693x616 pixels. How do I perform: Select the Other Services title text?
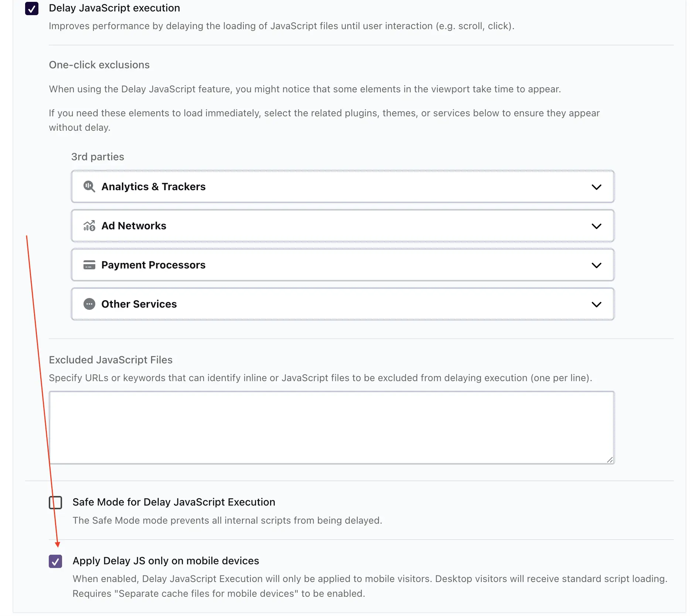tap(139, 304)
